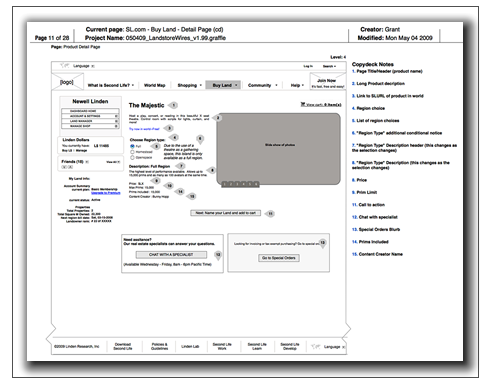This screenshot has height=383, width=488.
Task: Click the world map icon beside top Language
Action: click(64, 66)
